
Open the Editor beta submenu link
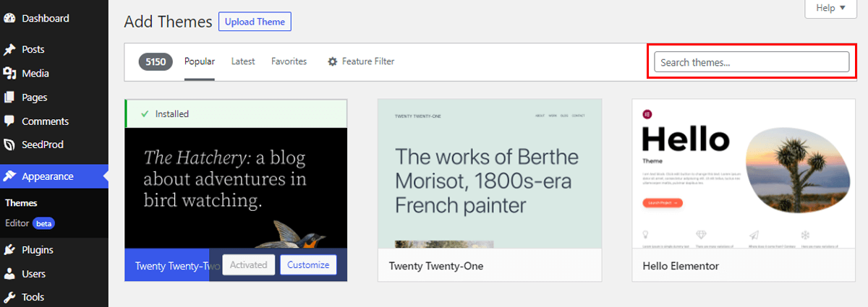(30, 224)
